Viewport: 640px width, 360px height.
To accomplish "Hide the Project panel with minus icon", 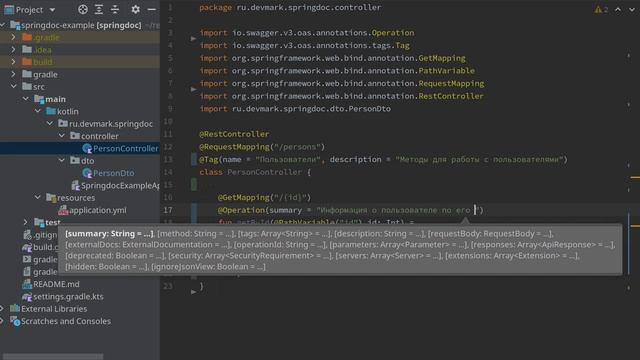I will [x=151, y=9].
